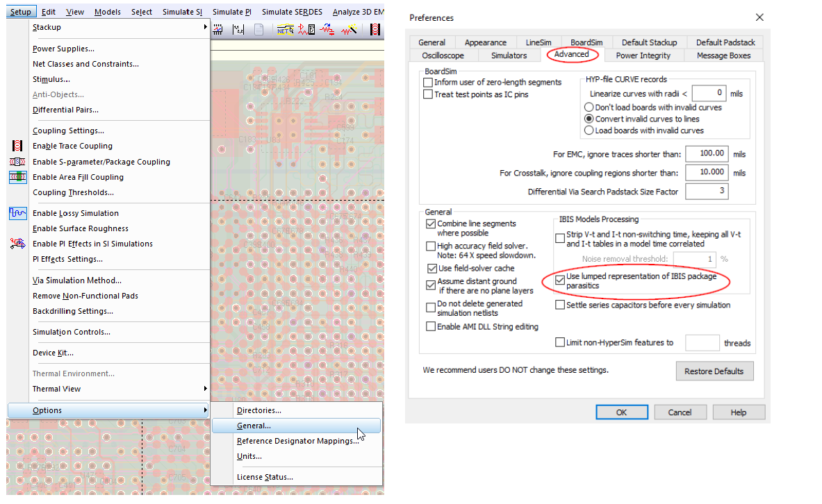Click the trace coupling icon in the toolbar
Viewport: 822px width, 504px height.
point(375,30)
